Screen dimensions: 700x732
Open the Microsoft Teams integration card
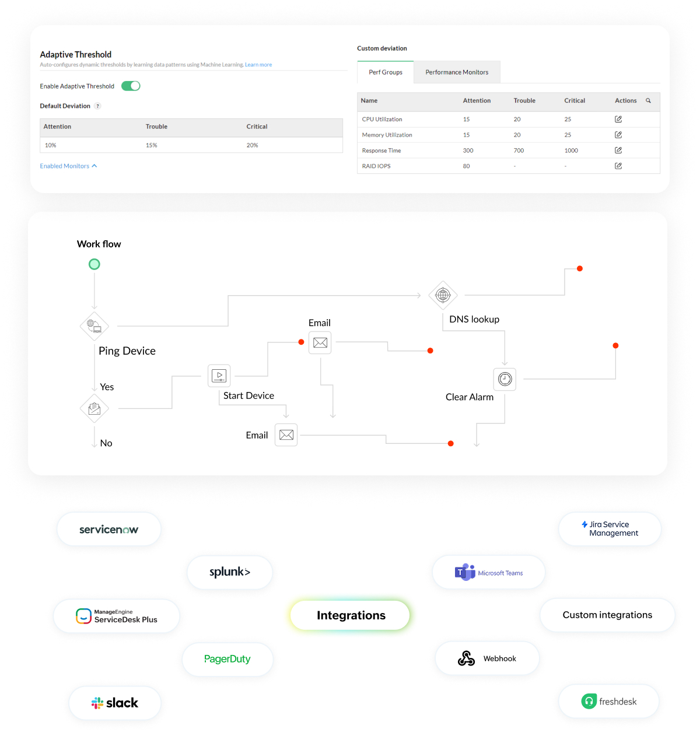click(x=489, y=573)
